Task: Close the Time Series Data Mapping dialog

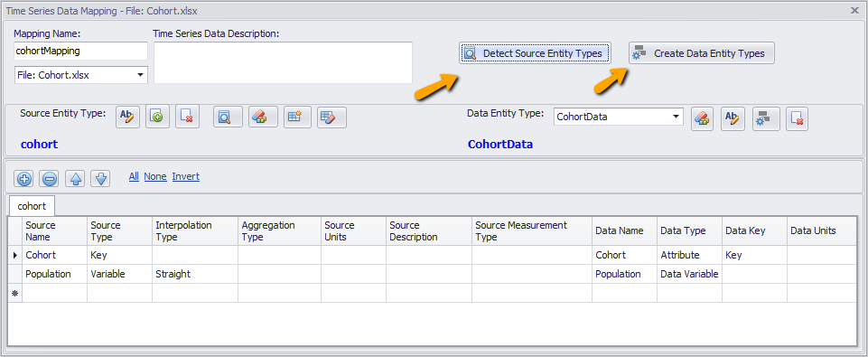Action: [854, 10]
